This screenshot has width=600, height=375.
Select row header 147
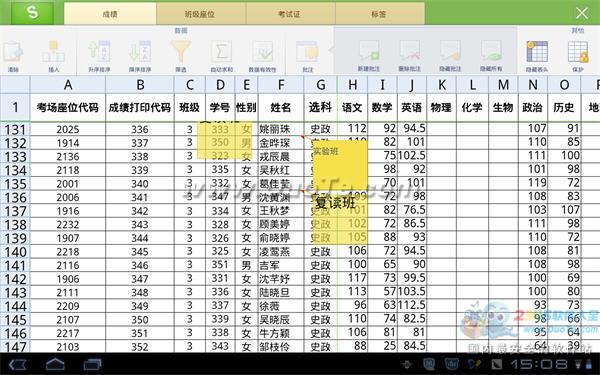click(15, 347)
